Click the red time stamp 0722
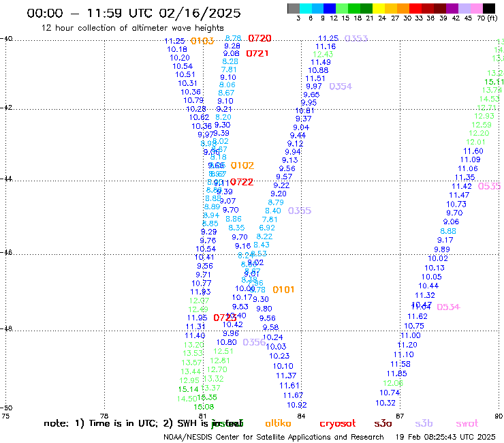The height and width of the screenshot is (443, 504). (x=242, y=182)
